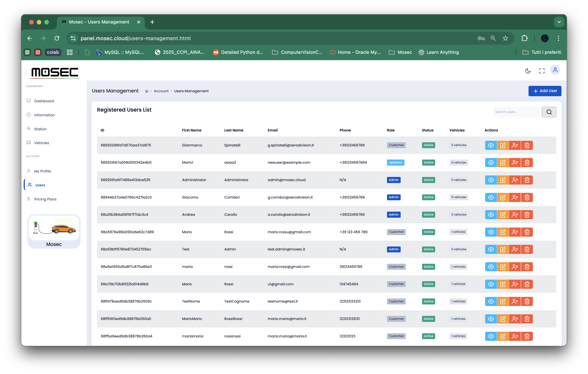View details for Gianmarco Spinatelli
Image resolution: width=588 pixels, height=374 pixels.
tap(491, 145)
